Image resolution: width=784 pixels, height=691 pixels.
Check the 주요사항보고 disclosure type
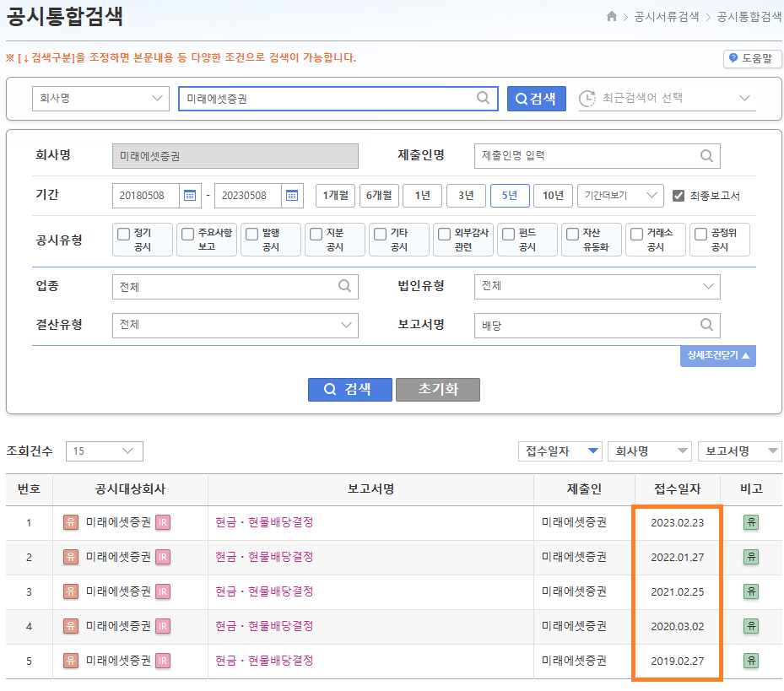tap(187, 234)
